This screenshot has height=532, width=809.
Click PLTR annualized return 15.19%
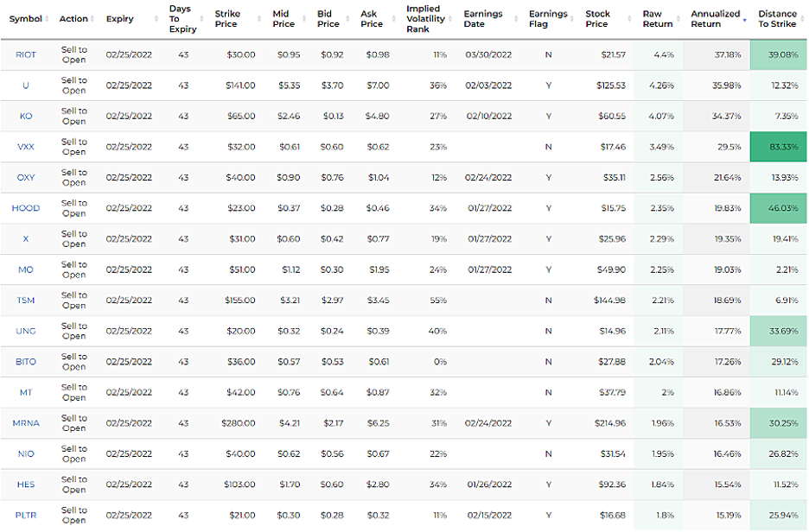click(729, 515)
